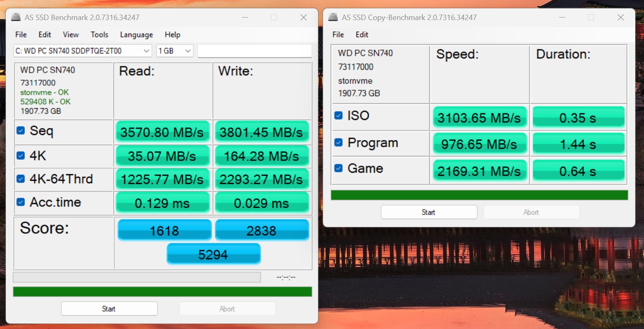Toggle the Game copy test checkbox
Image resolution: width=644 pixels, height=329 pixels.
339,168
